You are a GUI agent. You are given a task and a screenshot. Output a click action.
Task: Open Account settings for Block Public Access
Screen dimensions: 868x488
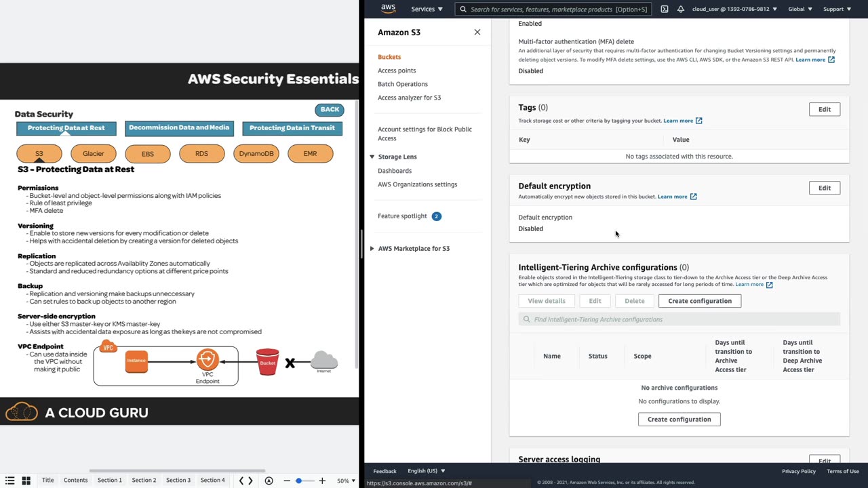425,134
